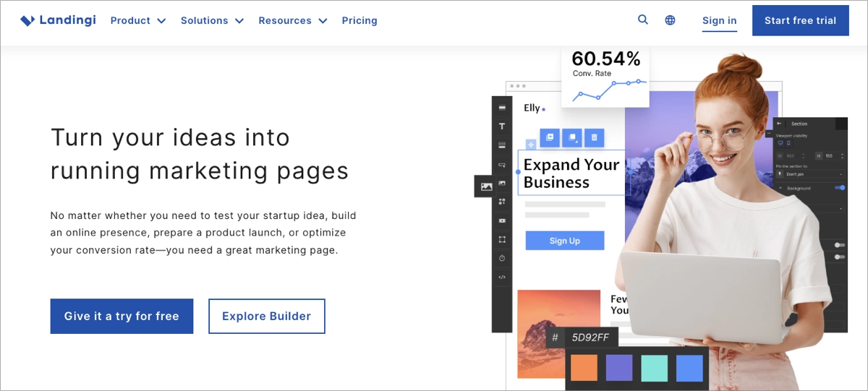Click the Sign Up button in mockup
868x391 pixels.
pyautogui.click(x=565, y=241)
